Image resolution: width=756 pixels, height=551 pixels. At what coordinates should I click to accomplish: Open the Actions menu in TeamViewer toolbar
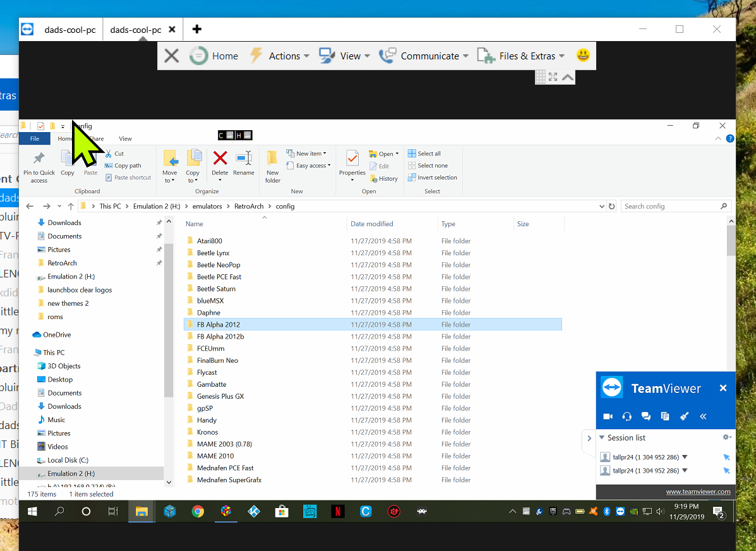point(280,56)
